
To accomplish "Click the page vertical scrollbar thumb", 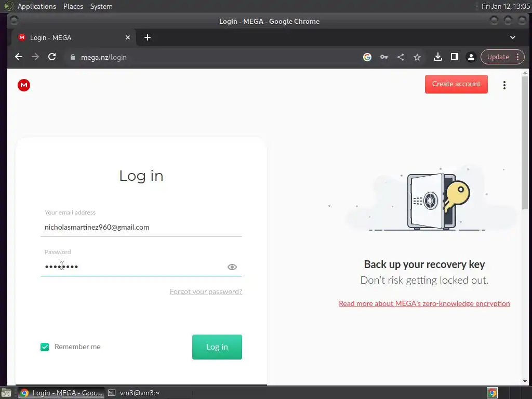I will point(525,142).
